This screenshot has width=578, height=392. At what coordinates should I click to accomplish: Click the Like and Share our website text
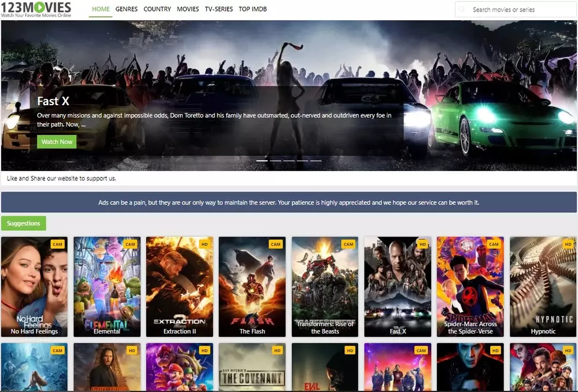[x=62, y=178]
